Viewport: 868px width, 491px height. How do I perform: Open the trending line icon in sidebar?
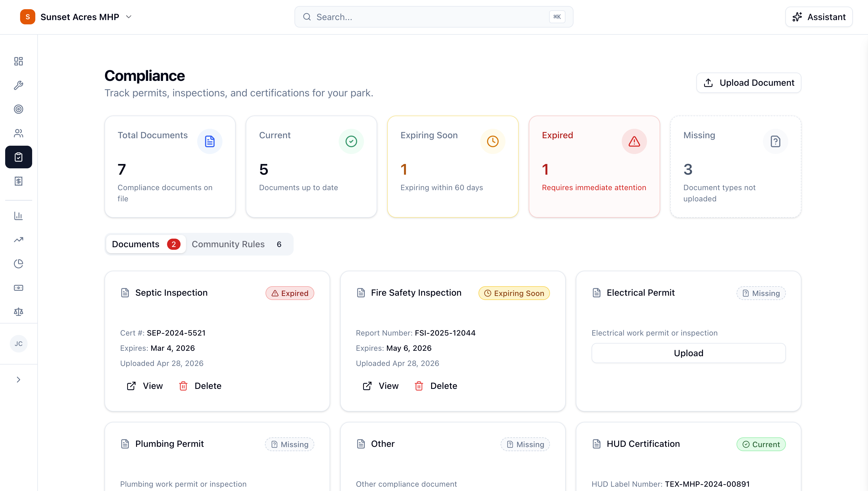click(19, 240)
